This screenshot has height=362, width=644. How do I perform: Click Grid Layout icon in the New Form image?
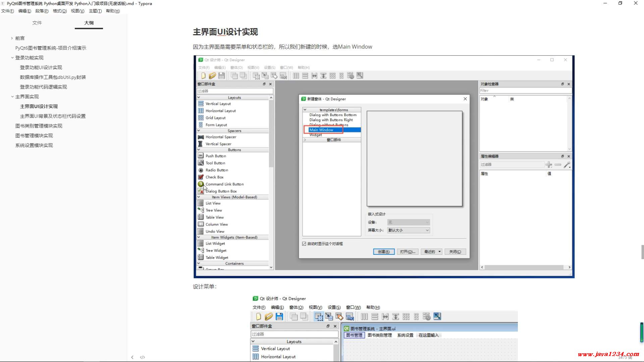tap(201, 118)
